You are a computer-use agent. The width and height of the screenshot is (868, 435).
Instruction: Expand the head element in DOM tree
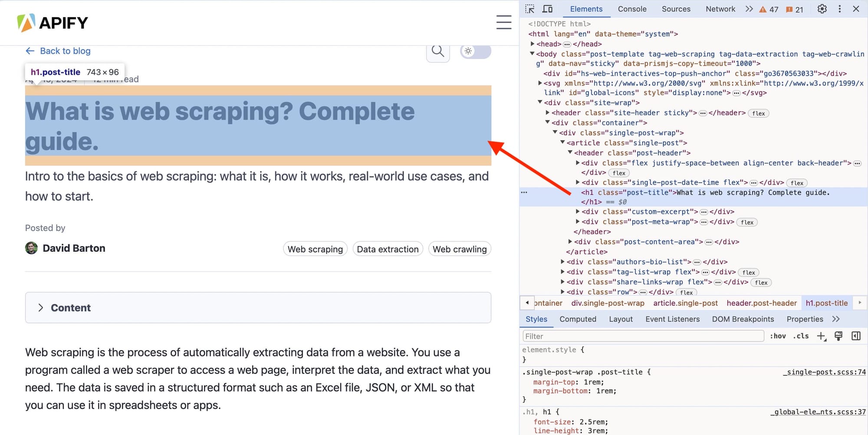(533, 44)
